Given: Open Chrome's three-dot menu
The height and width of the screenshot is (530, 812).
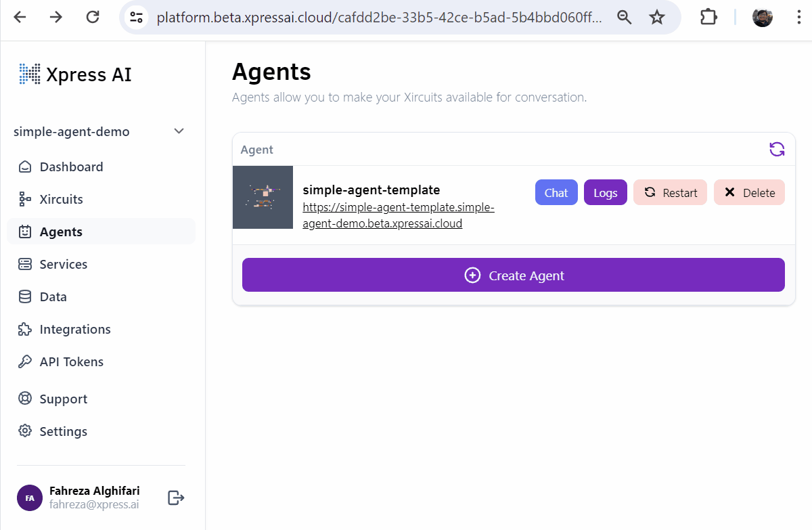Looking at the screenshot, I should 799,18.
